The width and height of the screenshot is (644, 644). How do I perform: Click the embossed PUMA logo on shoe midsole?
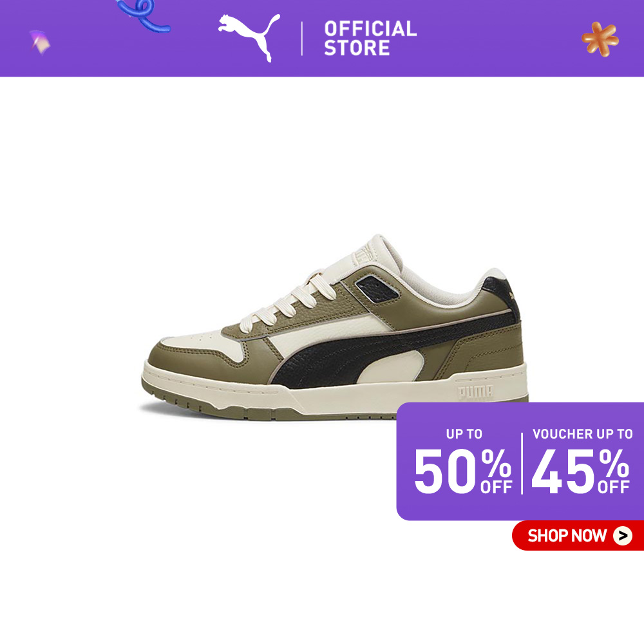[475, 392]
